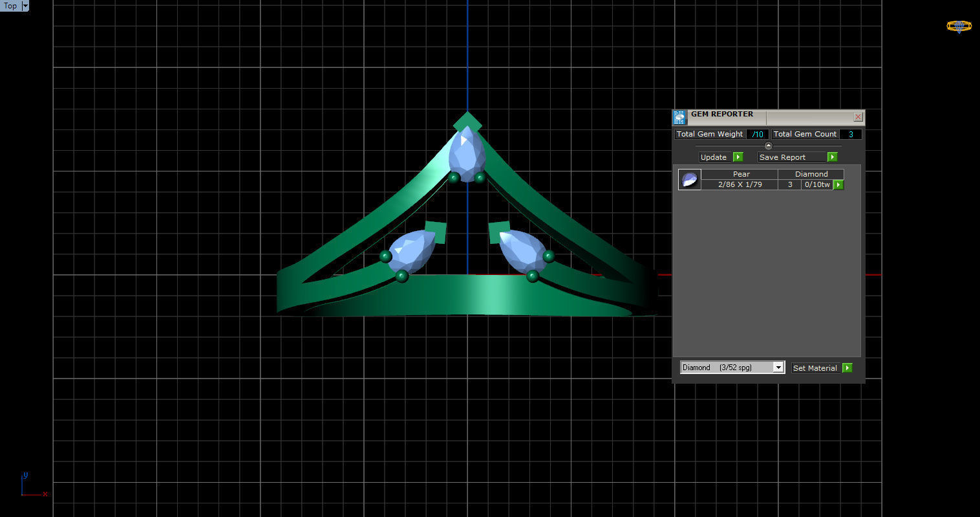Viewport: 980px width, 517px height.
Task: Run Update with its green arrow
Action: pyautogui.click(x=738, y=157)
